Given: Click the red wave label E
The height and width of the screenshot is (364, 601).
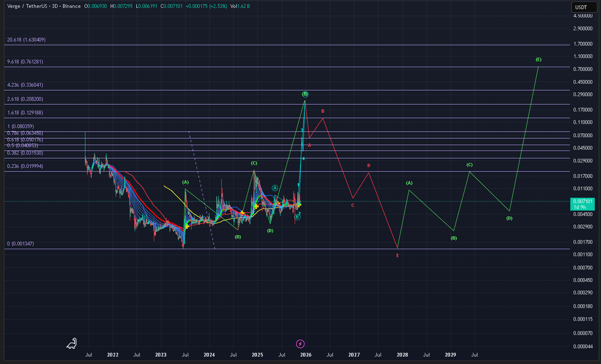Looking at the screenshot, I should (x=398, y=255).
